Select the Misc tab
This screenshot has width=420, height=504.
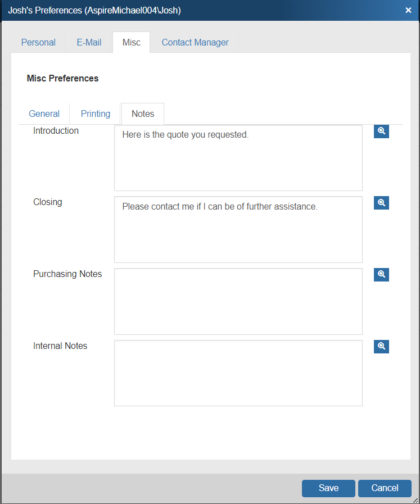(x=132, y=42)
